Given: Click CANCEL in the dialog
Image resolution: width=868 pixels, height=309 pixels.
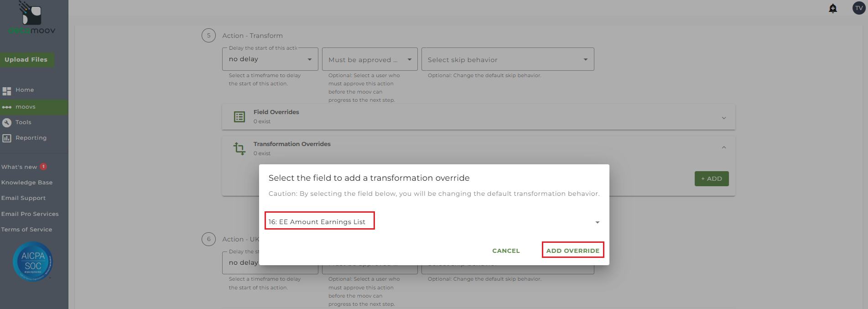Looking at the screenshot, I should pos(506,251).
